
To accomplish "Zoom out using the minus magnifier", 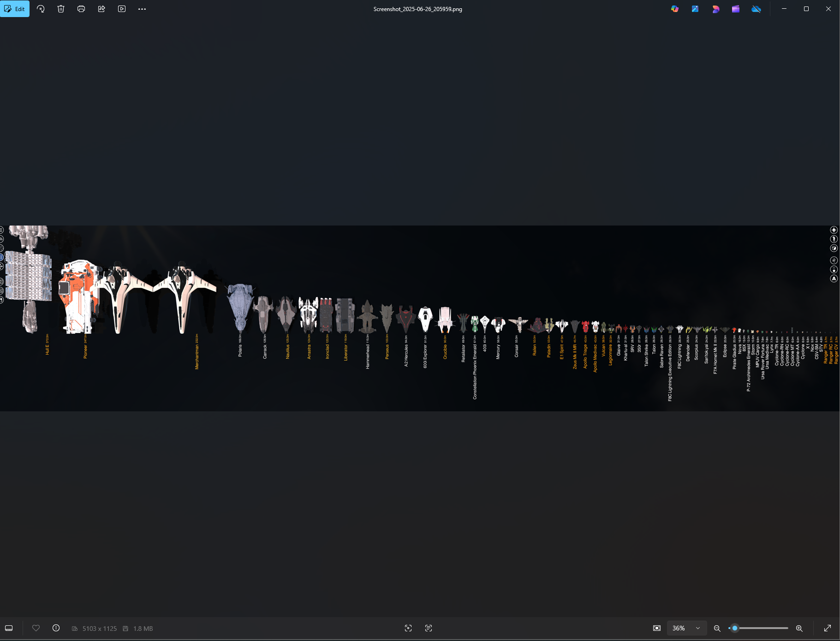I will [x=717, y=628].
